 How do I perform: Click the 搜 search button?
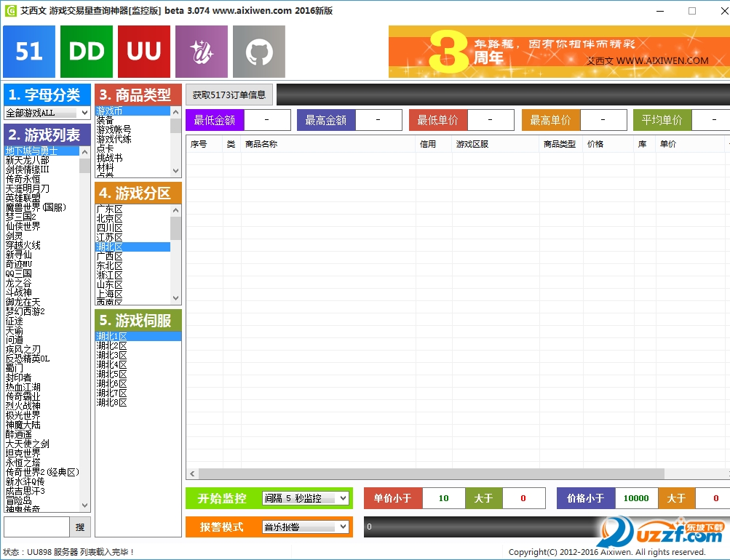[80, 527]
